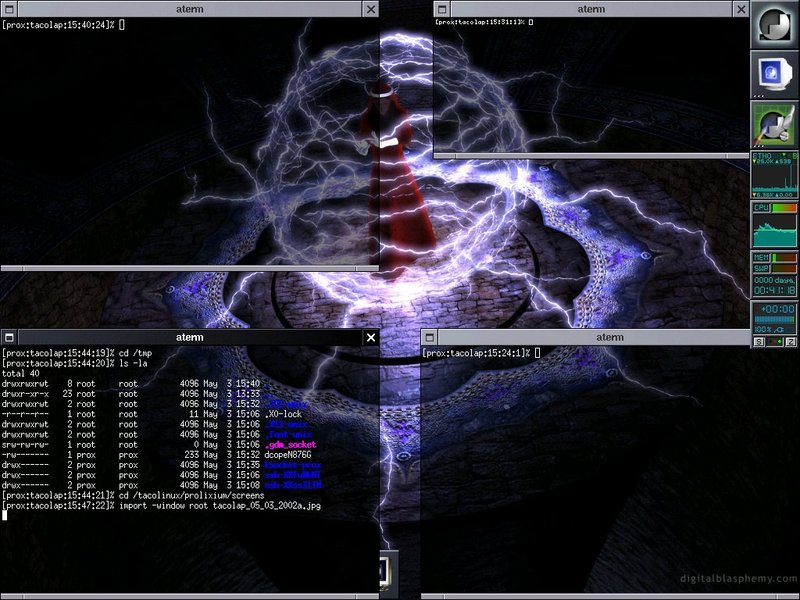Close the aterm window with ls output
Screen dimensions: 800x600
click(371, 337)
